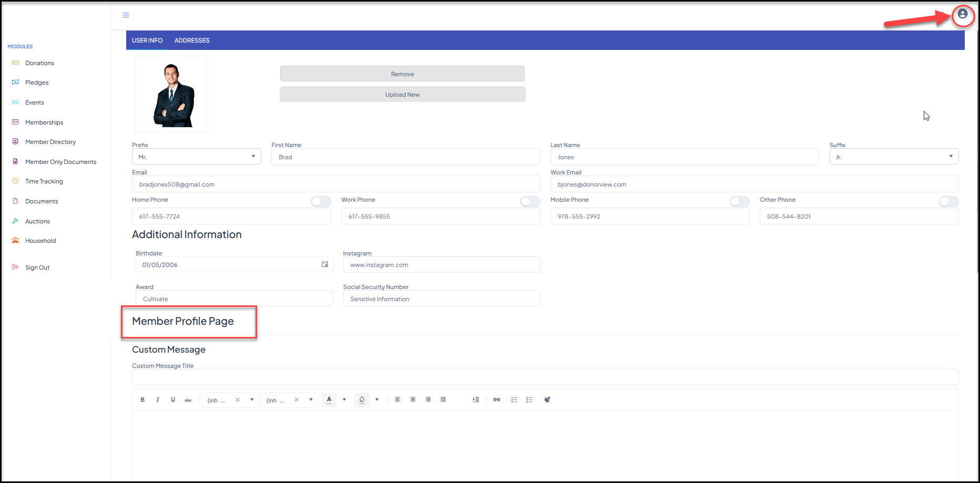Open the user account profile icon
The image size is (980, 483).
click(x=962, y=14)
